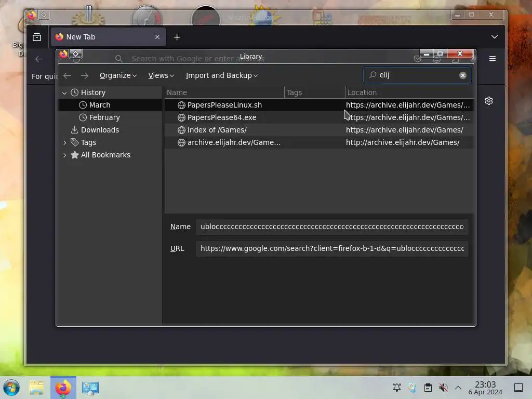Viewport: 532px width, 399px height.
Task: Open the list all tabs dropdown
Action: point(495,37)
